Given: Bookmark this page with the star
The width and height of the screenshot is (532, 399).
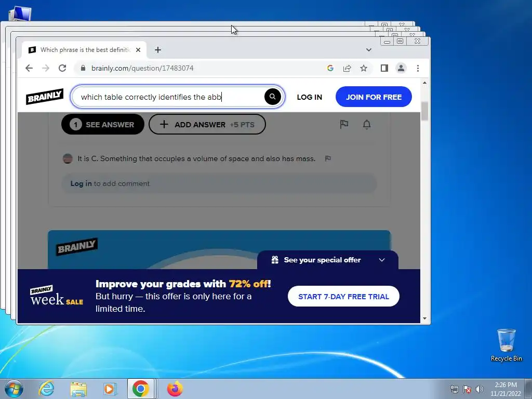Looking at the screenshot, I should (364, 68).
